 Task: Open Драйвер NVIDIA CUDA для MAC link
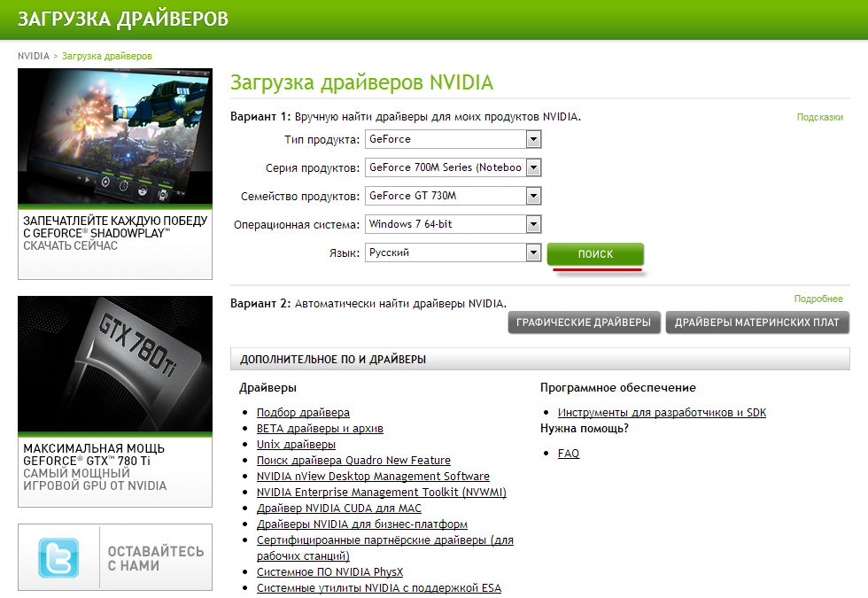coord(338,509)
